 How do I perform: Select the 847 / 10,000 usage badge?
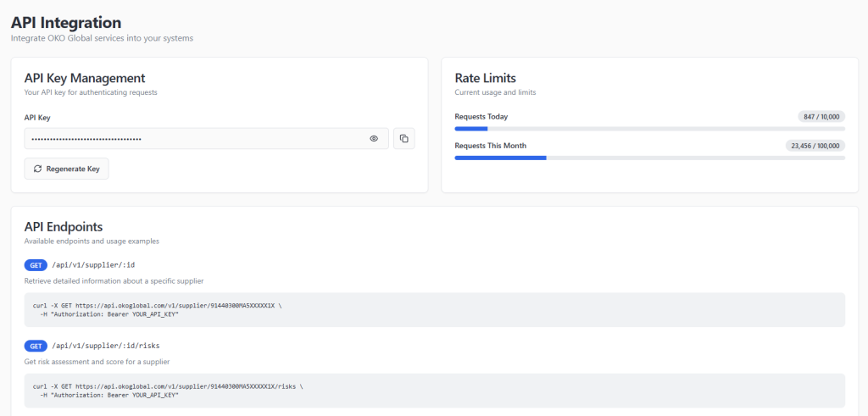point(821,116)
